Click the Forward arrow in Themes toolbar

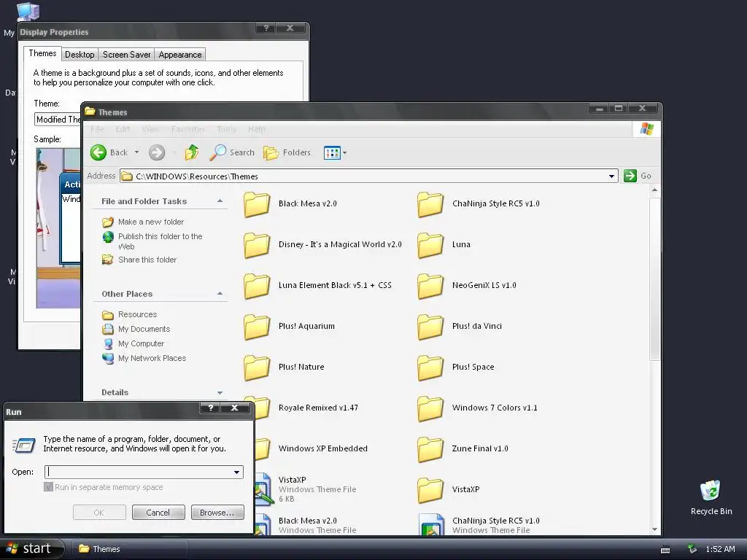click(157, 152)
